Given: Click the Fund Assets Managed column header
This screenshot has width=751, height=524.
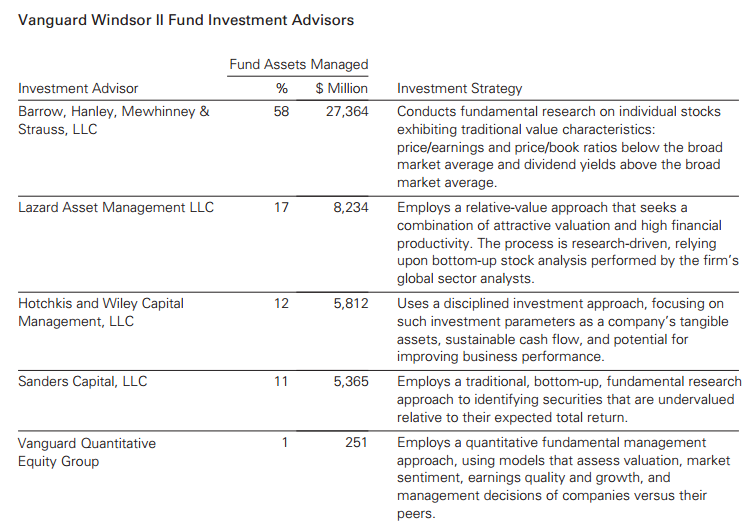Looking at the screenshot, I should [x=298, y=65].
